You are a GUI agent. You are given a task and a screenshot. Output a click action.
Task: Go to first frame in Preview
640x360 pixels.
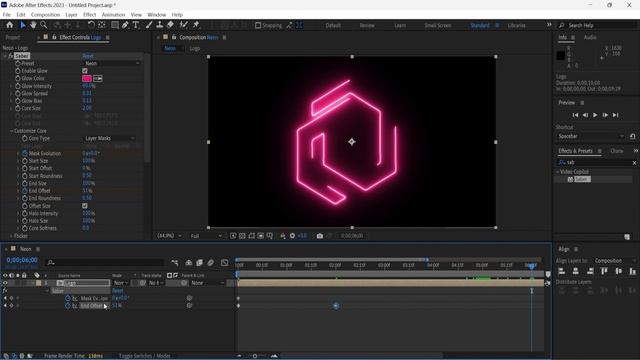575,115
